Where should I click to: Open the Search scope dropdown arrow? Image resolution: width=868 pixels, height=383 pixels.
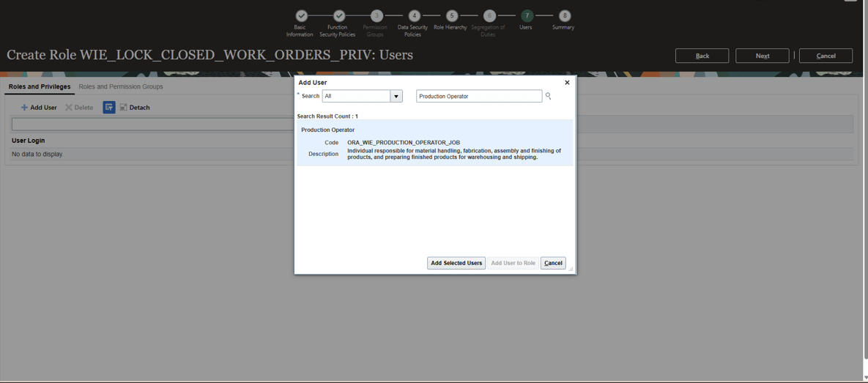(x=396, y=97)
